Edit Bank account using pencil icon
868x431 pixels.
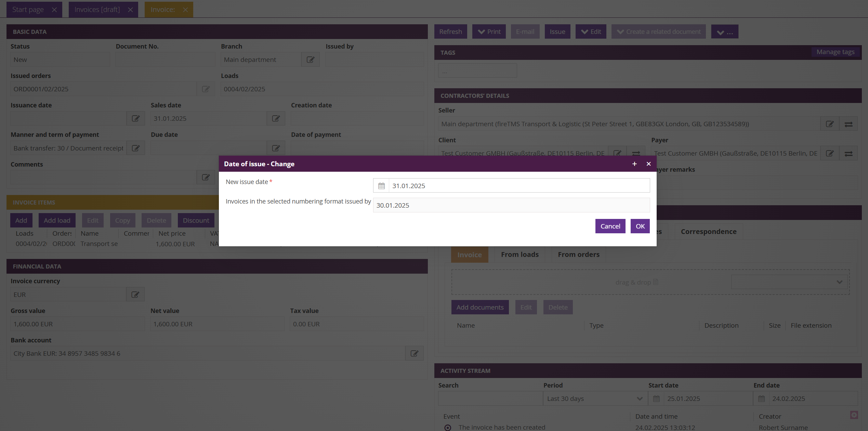414,353
